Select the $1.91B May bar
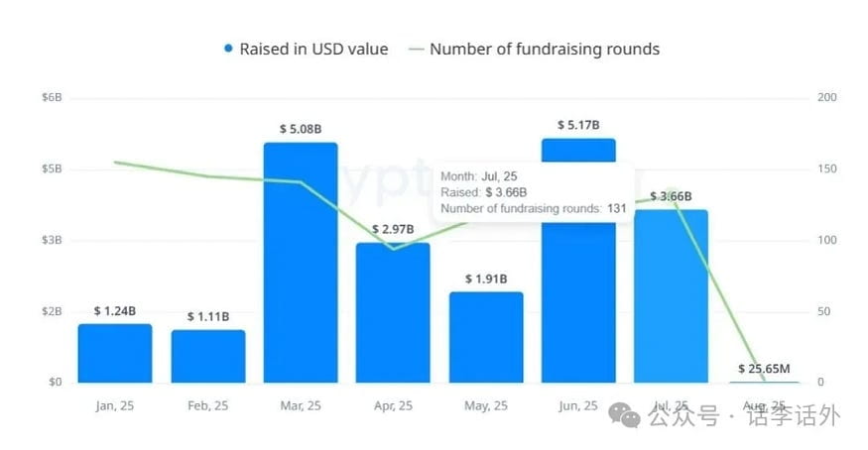 pos(486,337)
